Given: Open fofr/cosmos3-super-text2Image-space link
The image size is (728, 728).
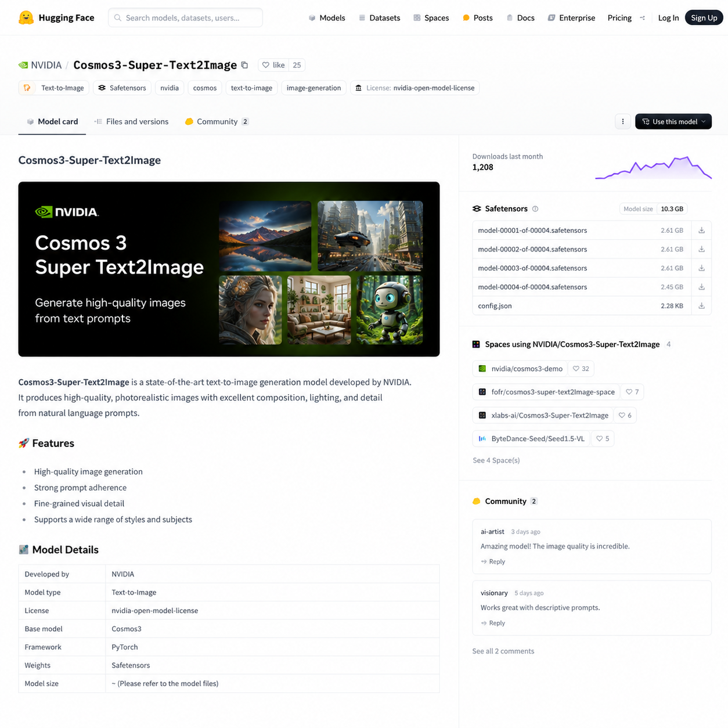Looking at the screenshot, I should pyautogui.click(x=553, y=392).
